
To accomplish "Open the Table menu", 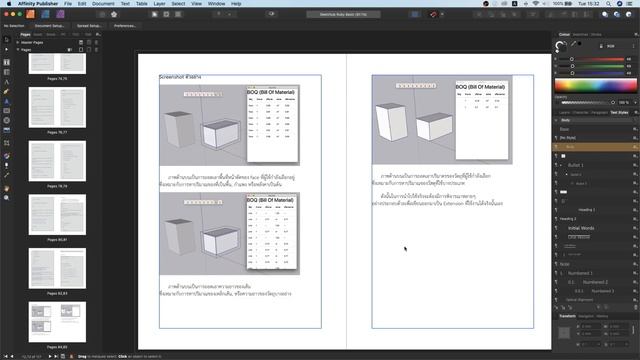I will [x=142, y=4].
